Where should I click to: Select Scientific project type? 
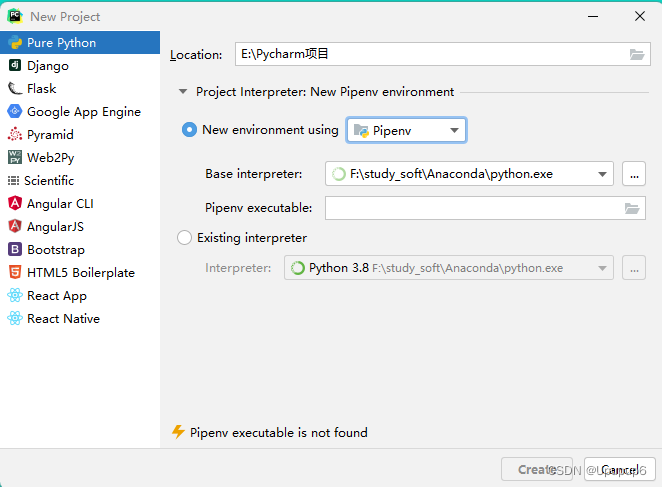point(80,181)
